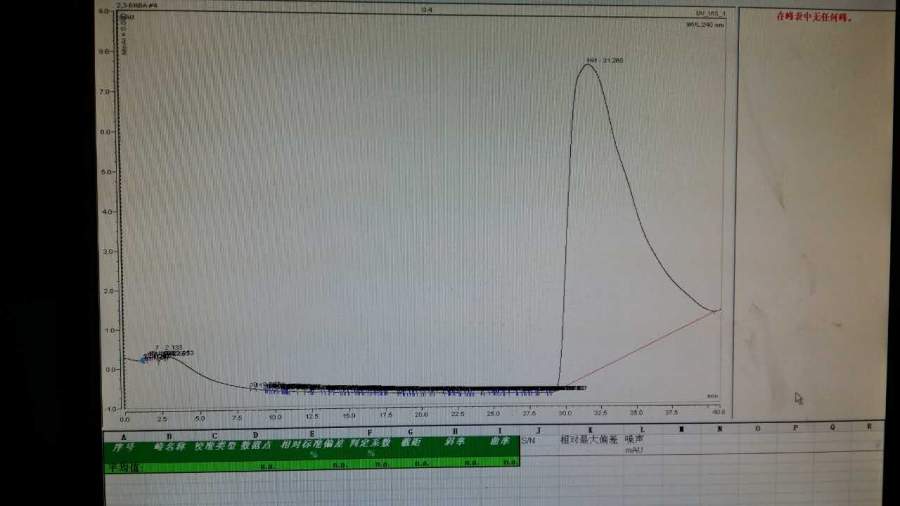Click the red baseline under the large peak

pyautogui.click(x=640, y=349)
